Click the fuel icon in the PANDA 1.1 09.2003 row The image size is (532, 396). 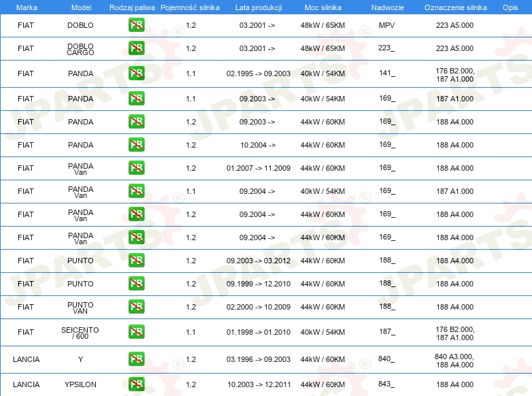click(136, 99)
